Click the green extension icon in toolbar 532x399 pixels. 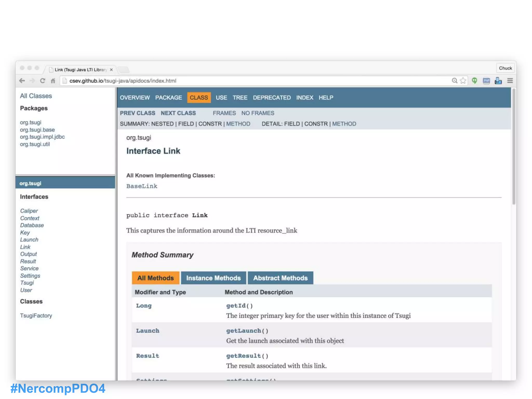[x=475, y=81]
